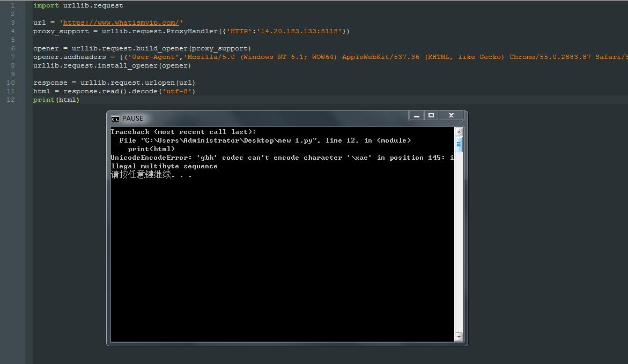Click the console scrollbar up arrow
The width and height of the screenshot is (628, 364).
[459, 132]
